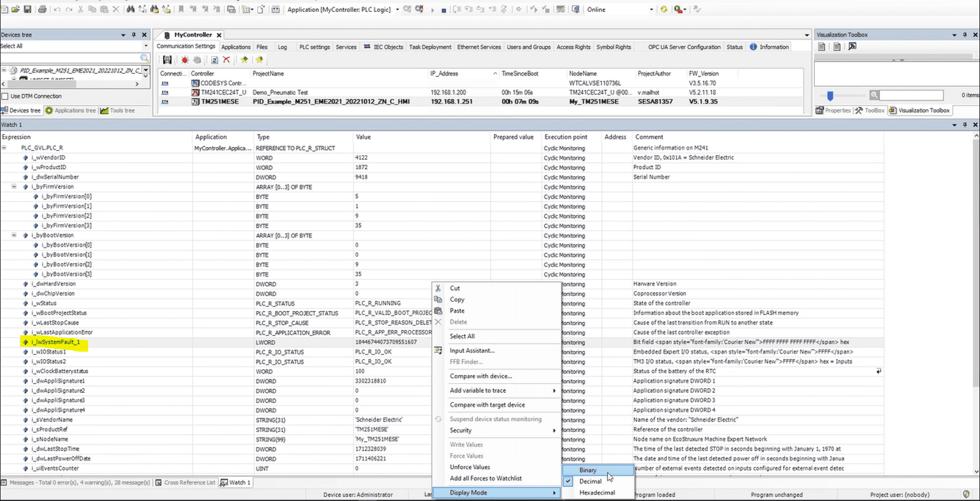Click third icon in Visualization Toolbox toolbar

point(852,46)
